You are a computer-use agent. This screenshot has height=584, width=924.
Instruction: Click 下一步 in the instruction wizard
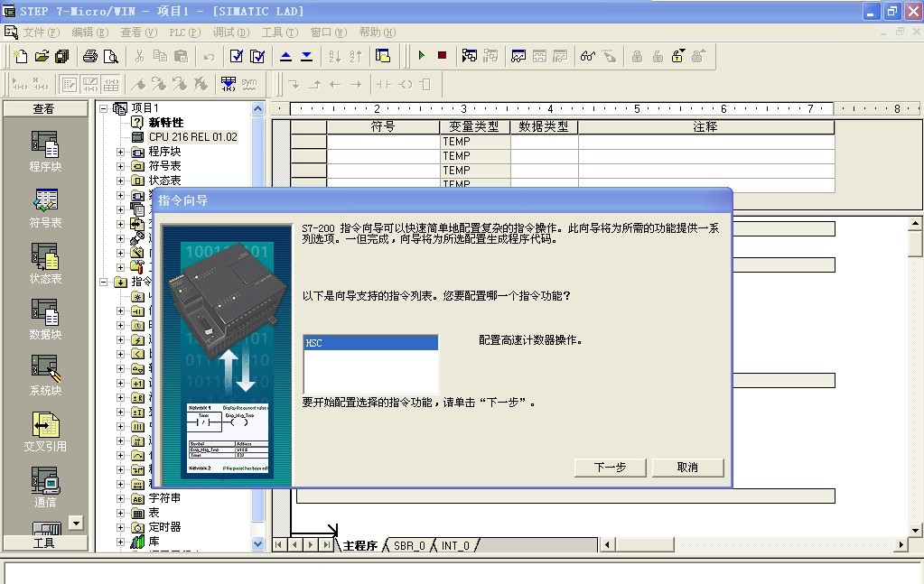click(x=610, y=468)
